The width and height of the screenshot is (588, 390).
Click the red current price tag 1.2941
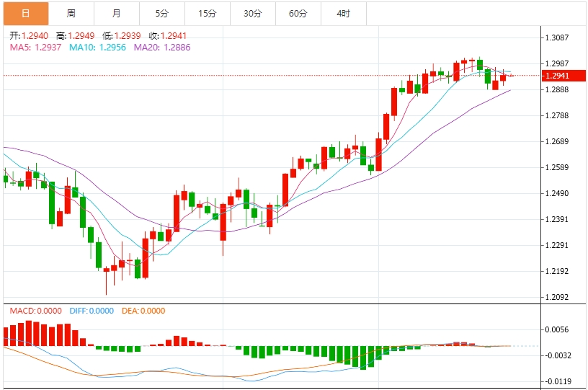[557, 75]
